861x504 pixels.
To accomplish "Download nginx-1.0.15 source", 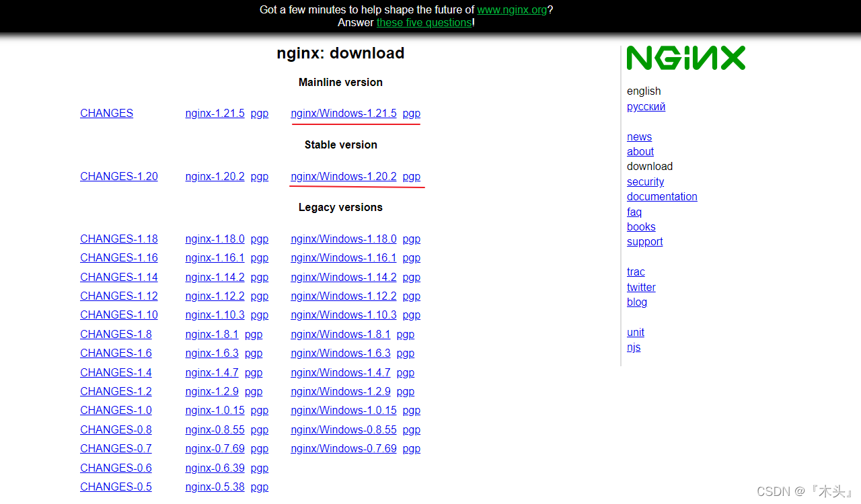I will 215,410.
